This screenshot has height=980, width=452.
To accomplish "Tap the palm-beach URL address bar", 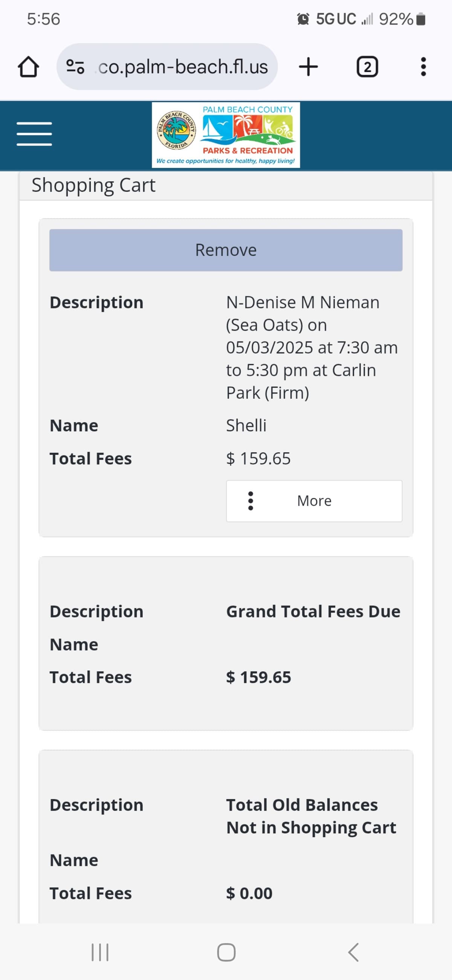I will [182, 67].
